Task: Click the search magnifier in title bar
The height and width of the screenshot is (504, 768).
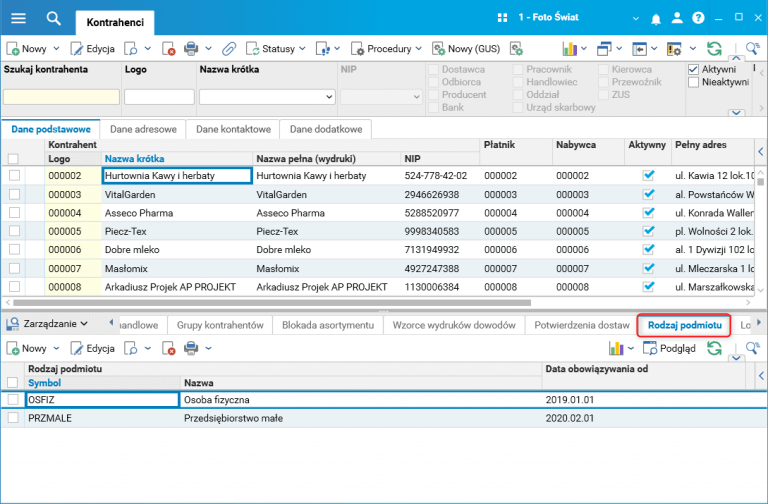Action: [54, 18]
